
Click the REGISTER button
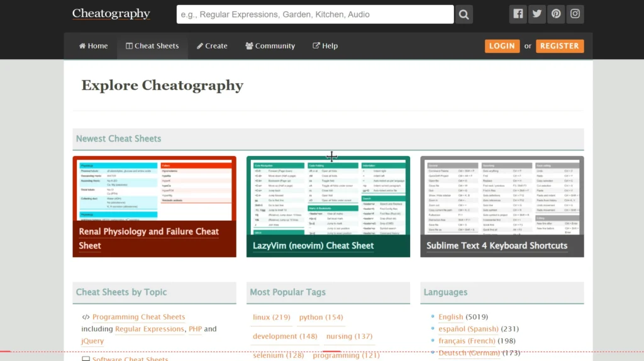[x=559, y=46]
